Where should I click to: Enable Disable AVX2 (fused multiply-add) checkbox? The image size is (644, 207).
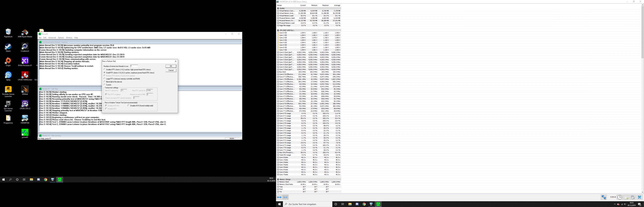[x=128, y=105]
